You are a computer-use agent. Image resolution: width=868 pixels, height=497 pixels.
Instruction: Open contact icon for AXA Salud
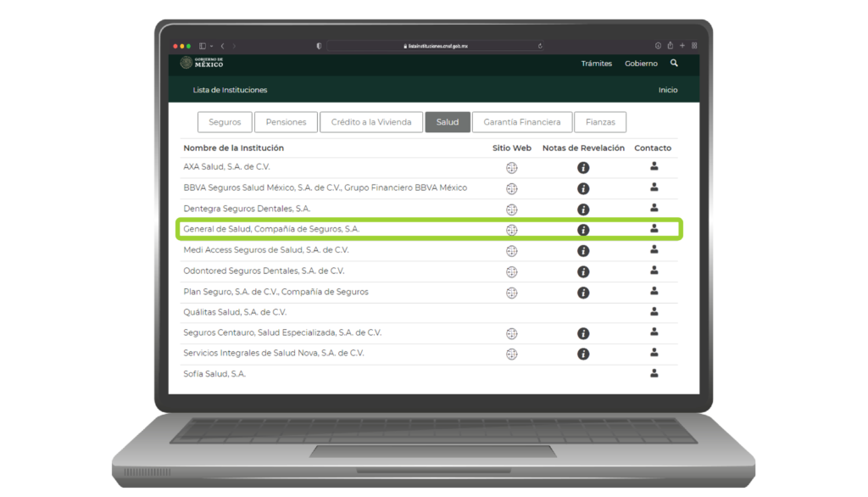pos(654,166)
